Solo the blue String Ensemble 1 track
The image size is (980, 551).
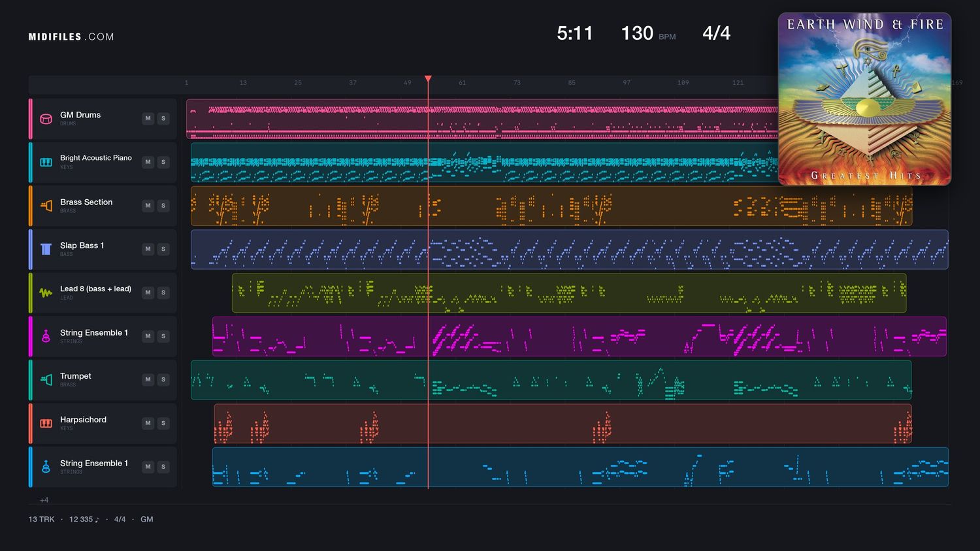click(163, 467)
